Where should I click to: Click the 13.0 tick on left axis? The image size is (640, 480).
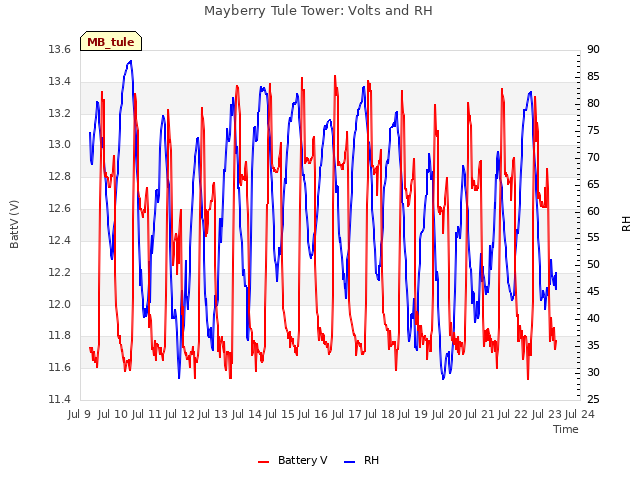point(60,144)
